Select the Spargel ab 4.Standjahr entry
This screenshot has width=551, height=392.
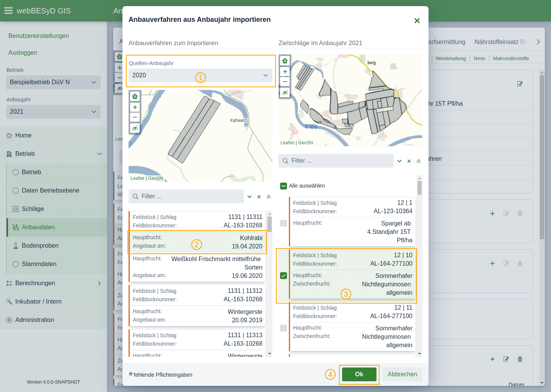tap(352, 232)
